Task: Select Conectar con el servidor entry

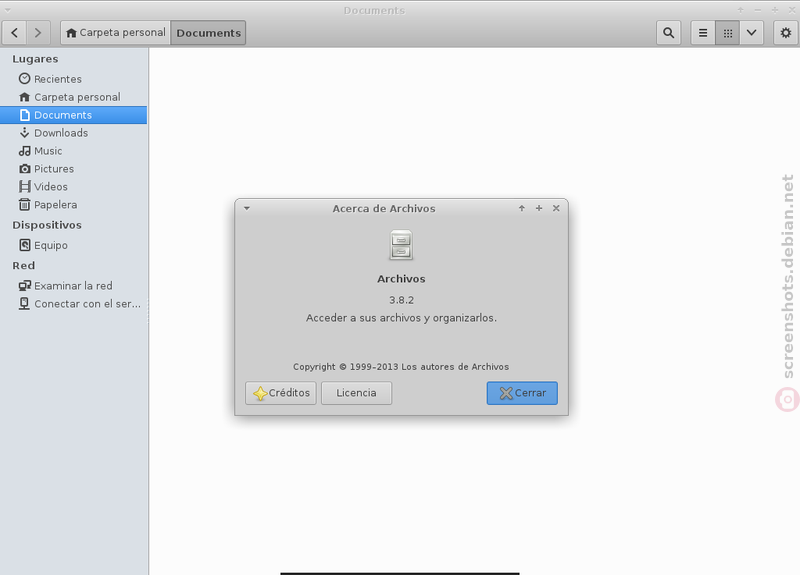Action: pyautogui.click(x=73, y=304)
